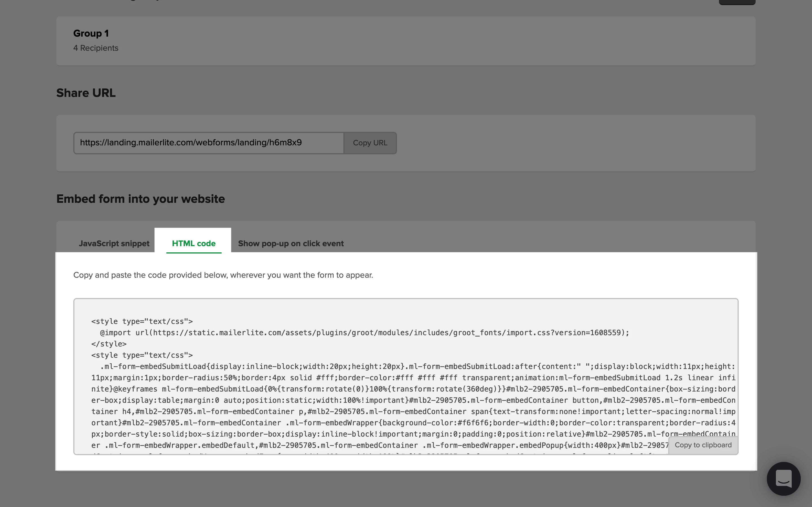Screen dimensions: 812x507
Task: Click the first style type text/css line
Action: point(142,321)
